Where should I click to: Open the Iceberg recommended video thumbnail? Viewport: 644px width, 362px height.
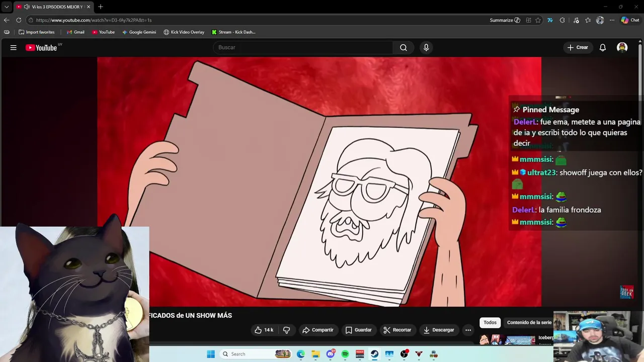(507, 340)
